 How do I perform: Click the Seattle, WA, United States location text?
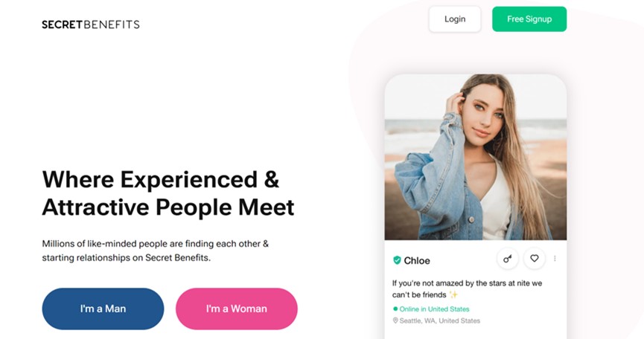(x=440, y=320)
